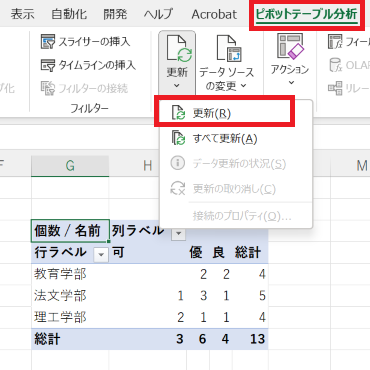Open the ピボットテーブル分析 ribbon tab
This screenshot has height=370, width=370.
(x=306, y=14)
